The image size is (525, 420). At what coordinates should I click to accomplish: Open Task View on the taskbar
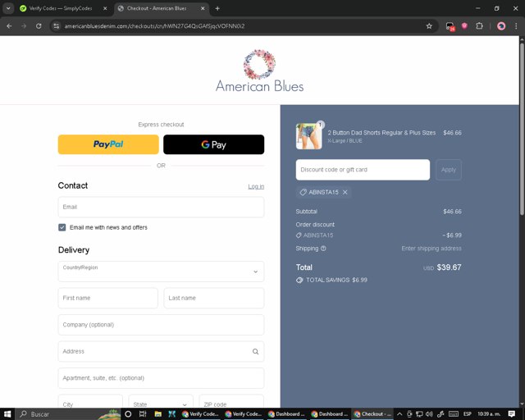(x=143, y=414)
